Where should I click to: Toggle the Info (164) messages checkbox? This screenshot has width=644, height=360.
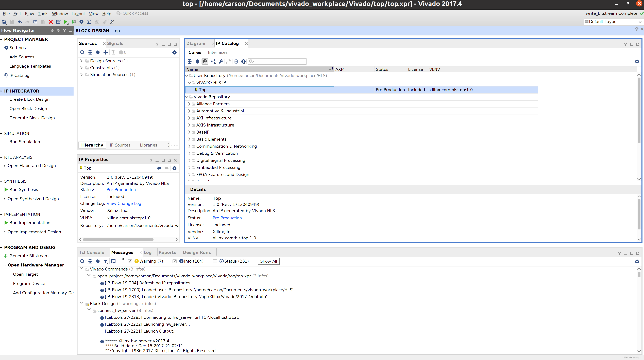[x=175, y=261]
